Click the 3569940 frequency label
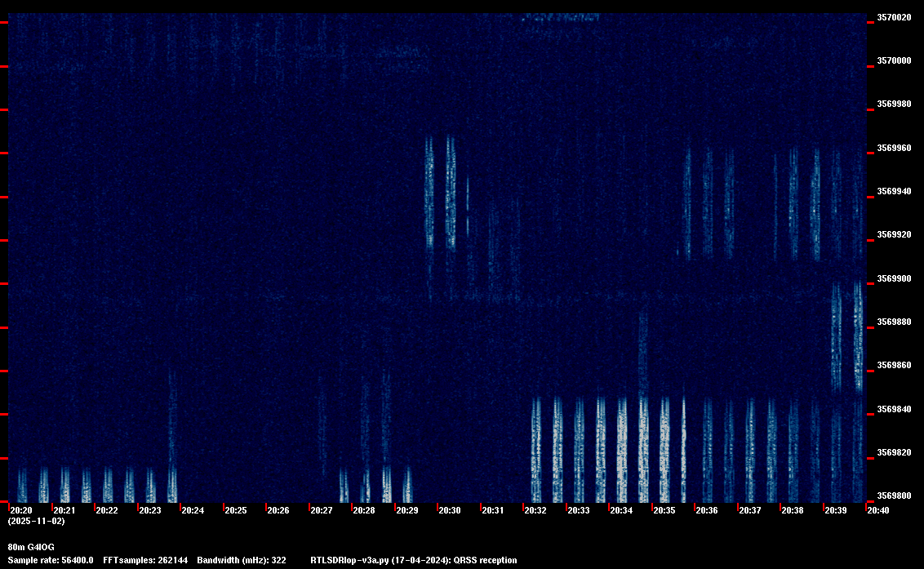The height and width of the screenshot is (569, 924). pos(894,192)
